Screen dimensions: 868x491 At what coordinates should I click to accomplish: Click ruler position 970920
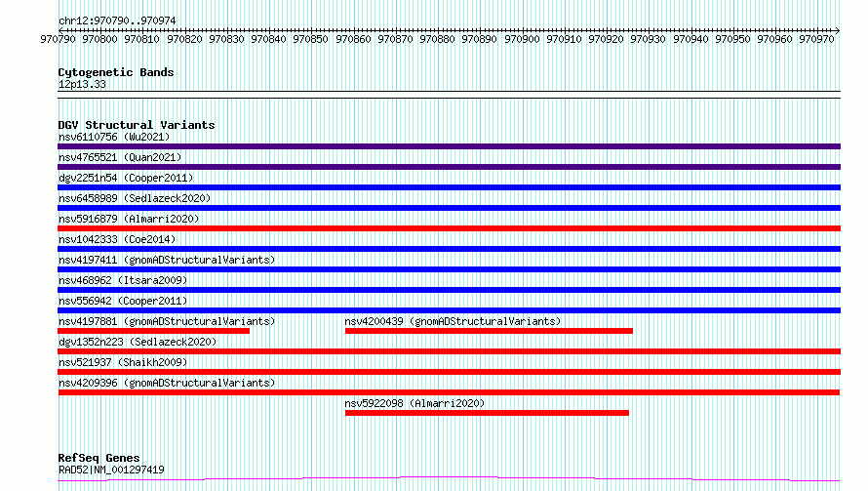point(607,39)
